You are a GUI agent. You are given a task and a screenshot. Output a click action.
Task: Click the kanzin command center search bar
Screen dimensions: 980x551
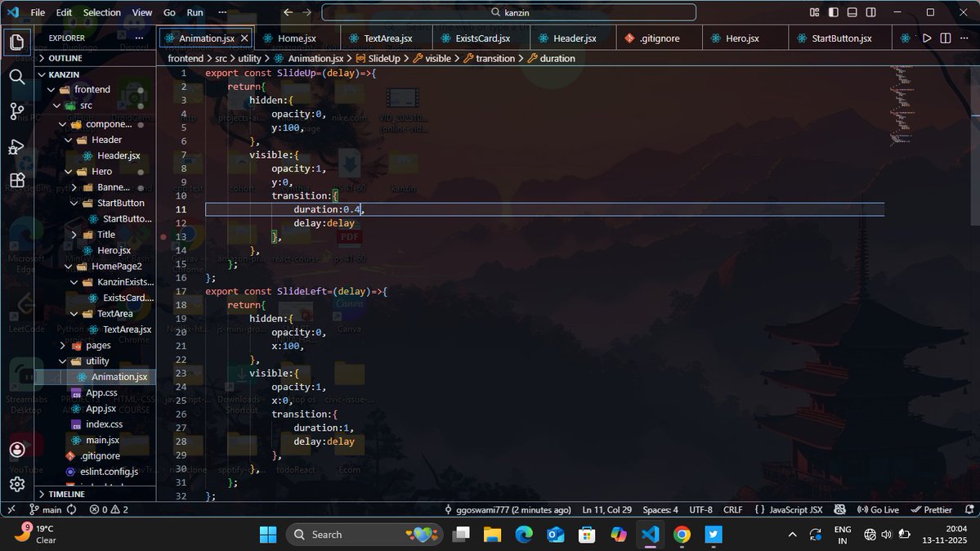click(x=508, y=12)
